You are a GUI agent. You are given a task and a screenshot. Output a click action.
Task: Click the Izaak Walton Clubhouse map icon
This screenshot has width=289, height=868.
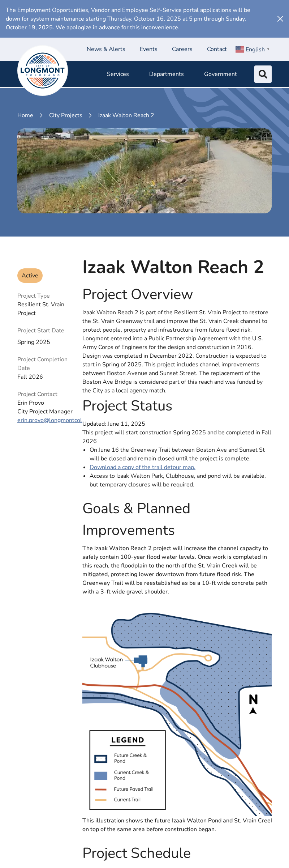142,660
